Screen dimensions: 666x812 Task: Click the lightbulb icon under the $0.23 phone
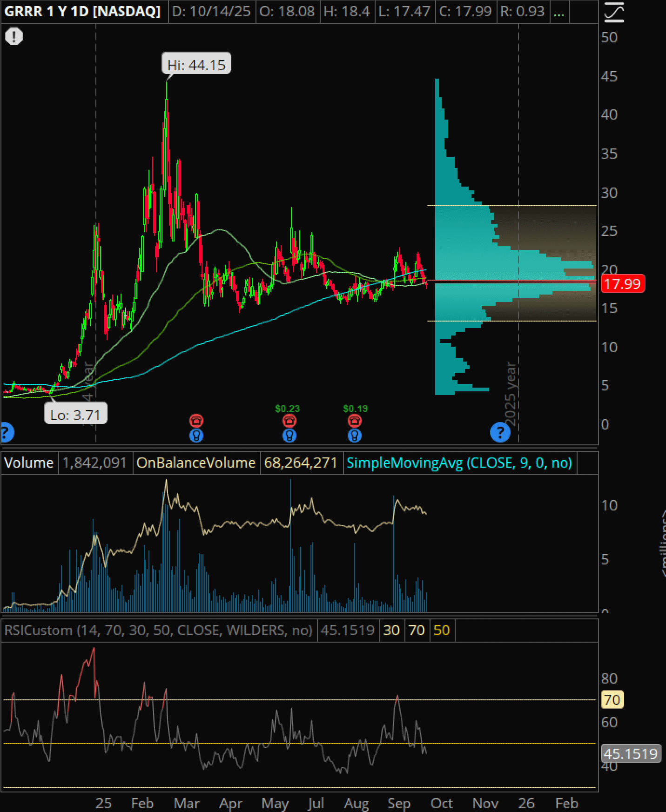pyautogui.click(x=289, y=436)
